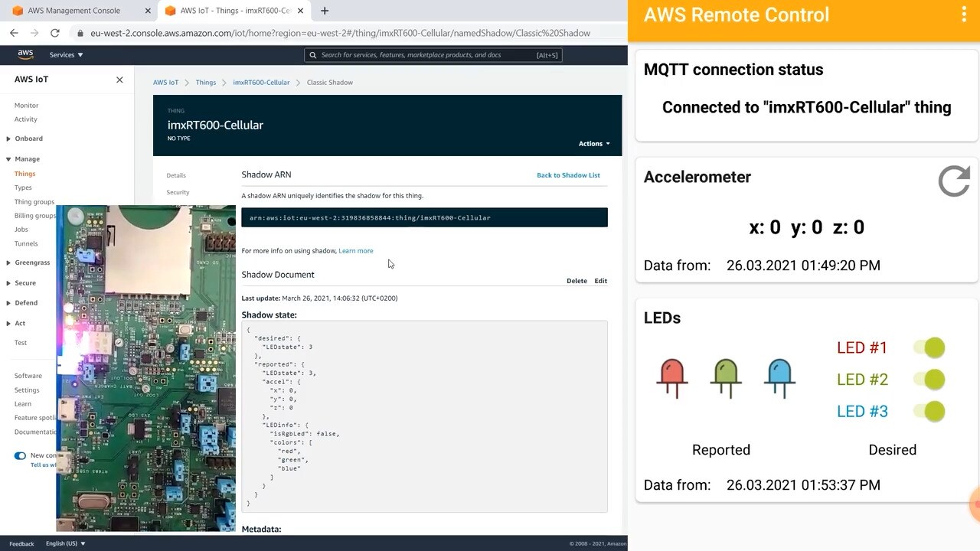
Task: Expand the Actions dropdown
Action: click(594, 144)
